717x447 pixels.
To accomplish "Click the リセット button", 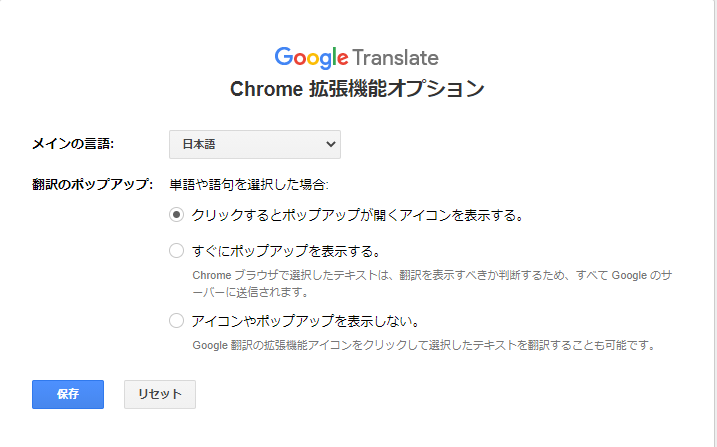I will pyautogui.click(x=160, y=394).
